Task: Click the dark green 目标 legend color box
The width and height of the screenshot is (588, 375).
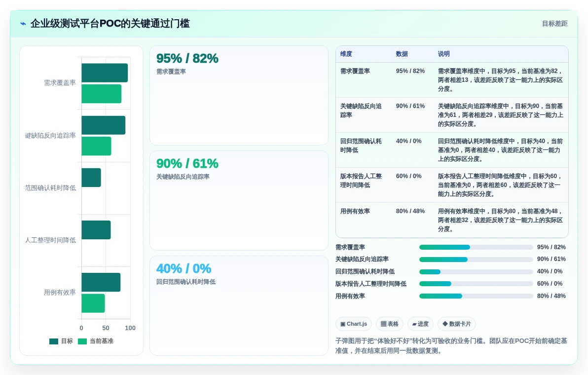Action: (54, 341)
